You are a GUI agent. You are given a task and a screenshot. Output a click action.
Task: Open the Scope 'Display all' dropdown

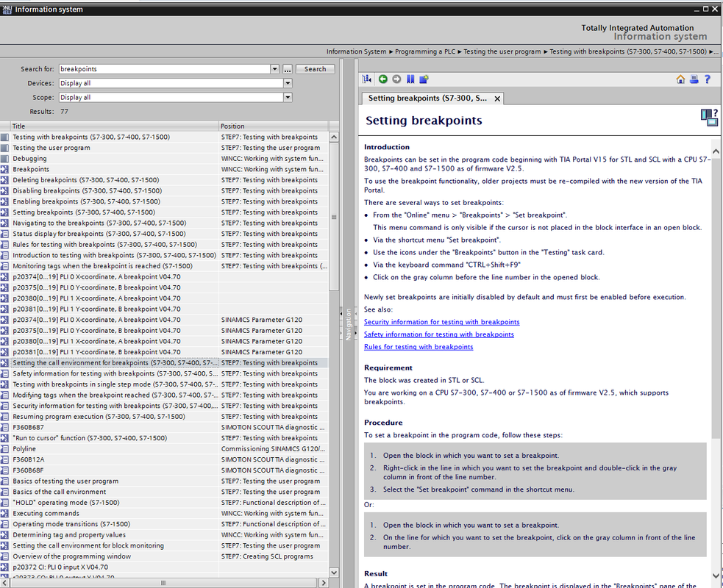[288, 97]
